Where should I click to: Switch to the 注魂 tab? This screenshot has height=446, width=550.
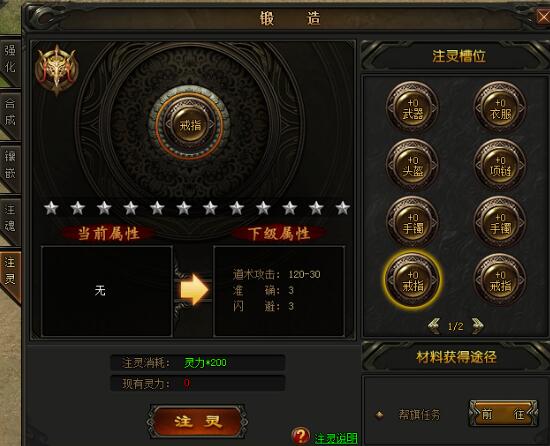tap(10, 219)
